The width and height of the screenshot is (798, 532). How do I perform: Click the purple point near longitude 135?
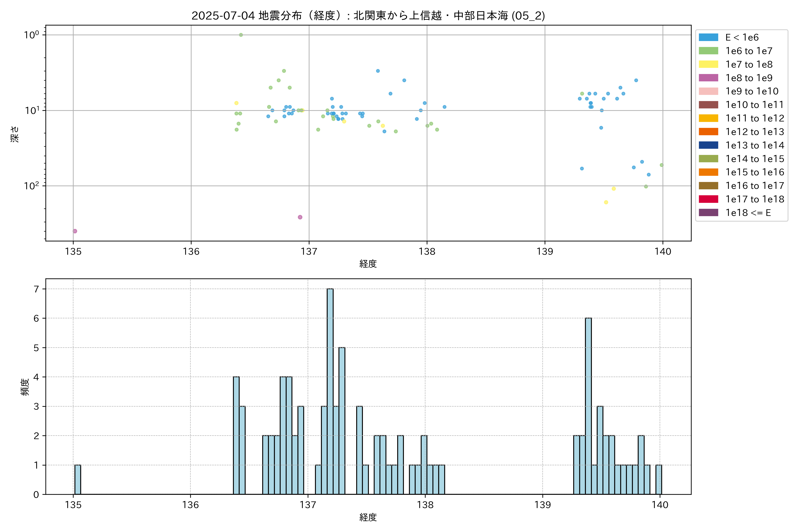[75, 231]
